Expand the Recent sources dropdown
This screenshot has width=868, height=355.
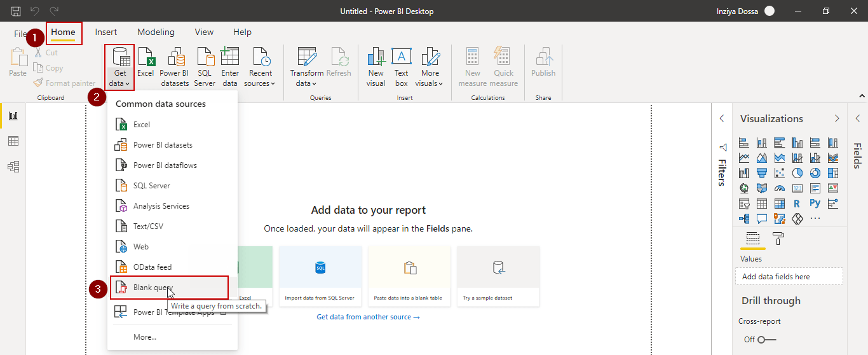[260, 67]
